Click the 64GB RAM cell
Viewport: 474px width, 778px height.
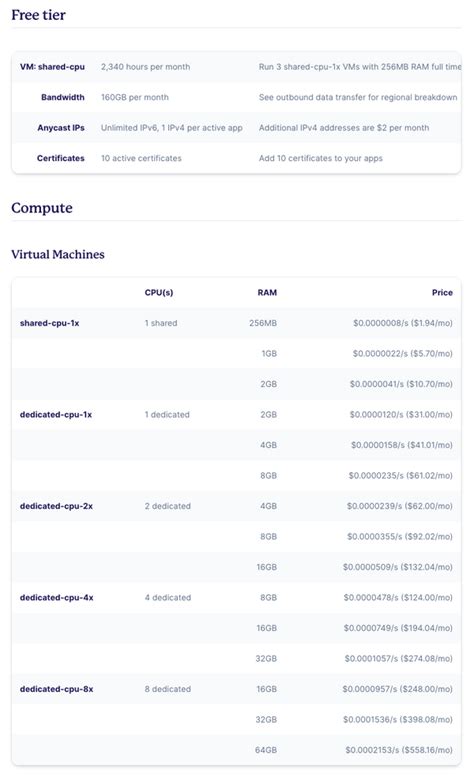[x=266, y=750]
